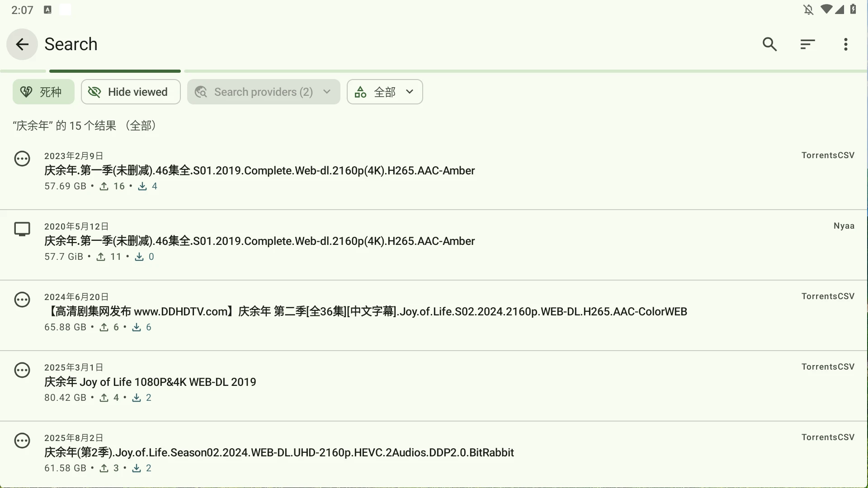Open the sort options icon

(807, 44)
